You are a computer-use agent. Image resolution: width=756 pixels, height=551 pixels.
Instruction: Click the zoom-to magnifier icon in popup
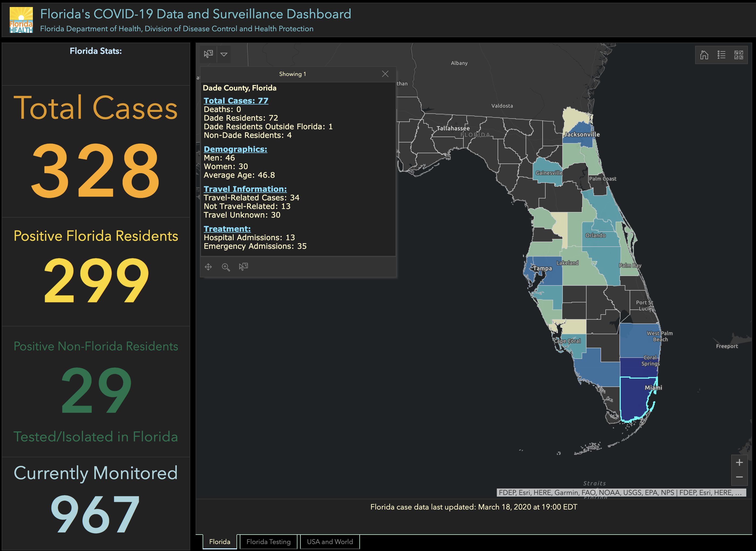click(x=226, y=267)
